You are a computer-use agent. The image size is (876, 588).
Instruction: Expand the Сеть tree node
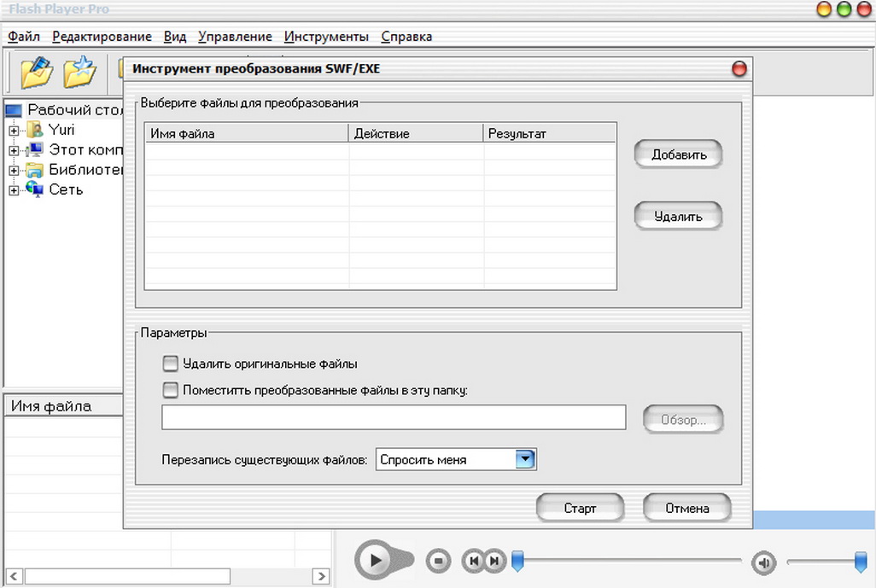click(14, 191)
